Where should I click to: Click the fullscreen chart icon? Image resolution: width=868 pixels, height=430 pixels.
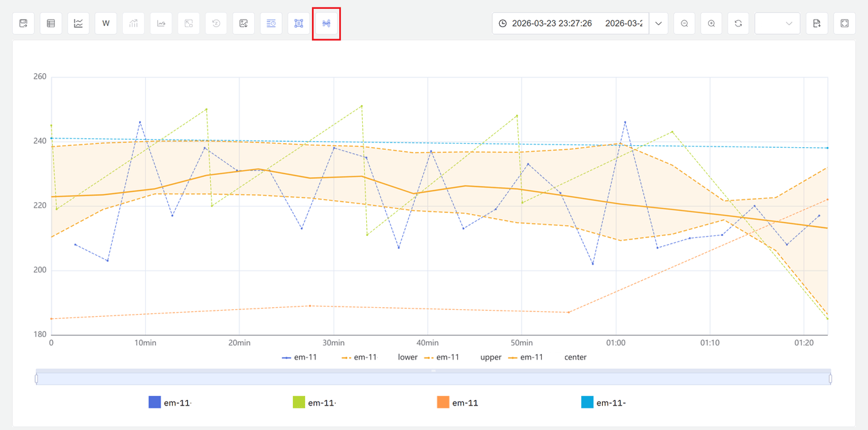844,24
